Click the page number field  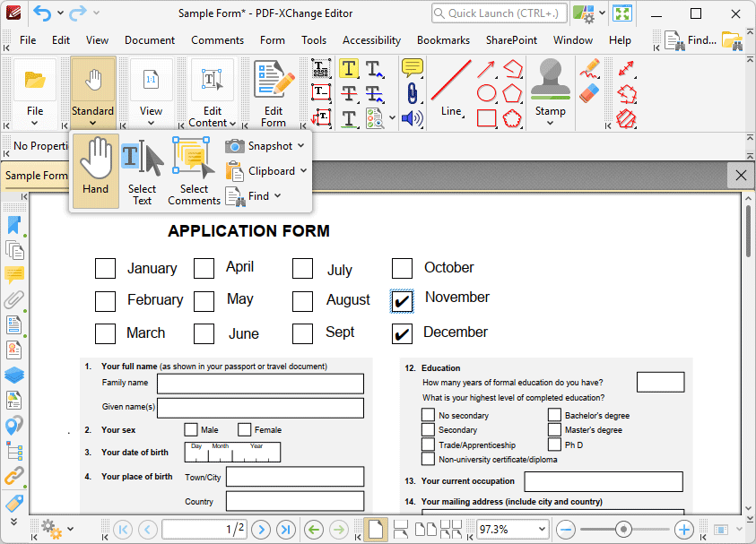tap(204, 529)
